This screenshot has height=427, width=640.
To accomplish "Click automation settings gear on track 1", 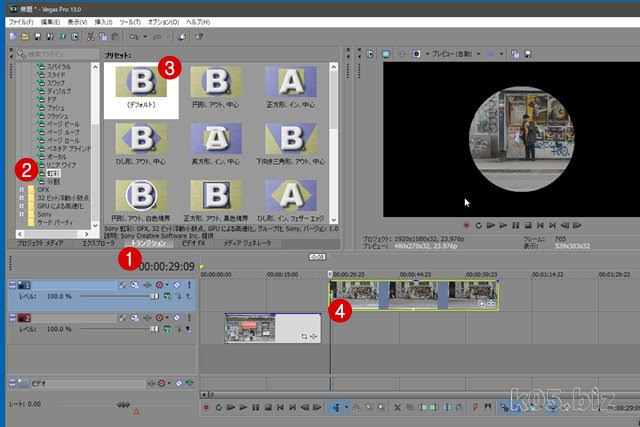I will pyautogui.click(x=159, y=285).
